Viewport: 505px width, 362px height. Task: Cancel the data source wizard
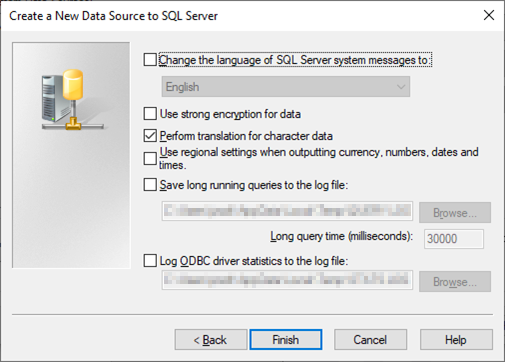370,340
